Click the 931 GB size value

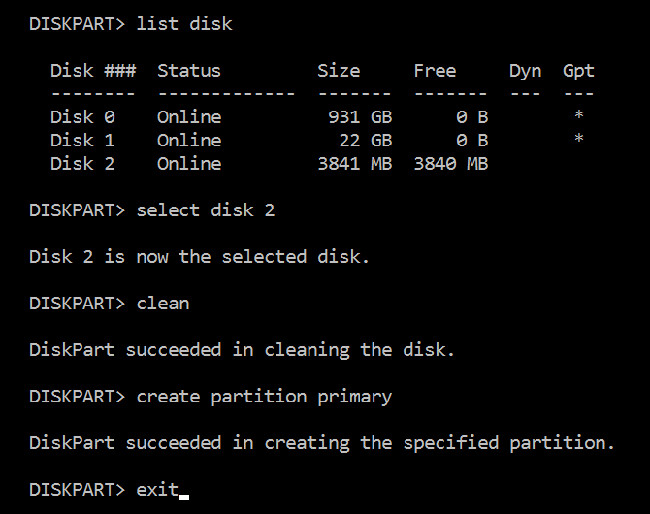[x=360, y=117]
